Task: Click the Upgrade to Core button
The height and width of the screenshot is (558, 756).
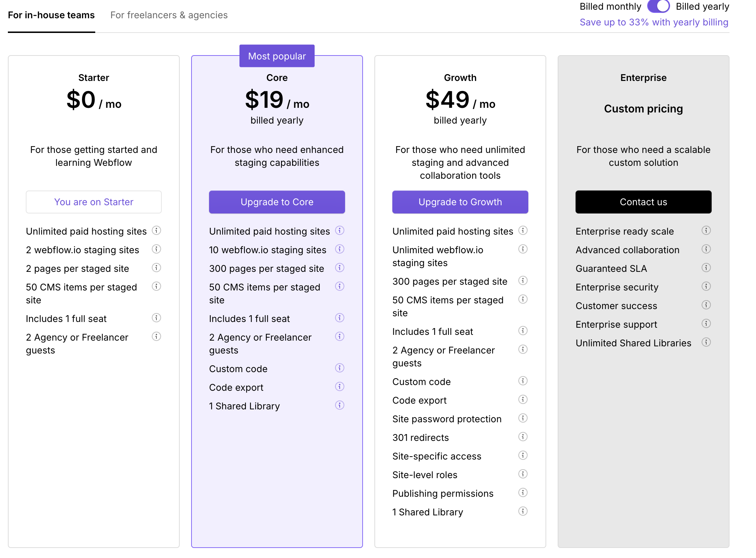Action: pos(277,202)
